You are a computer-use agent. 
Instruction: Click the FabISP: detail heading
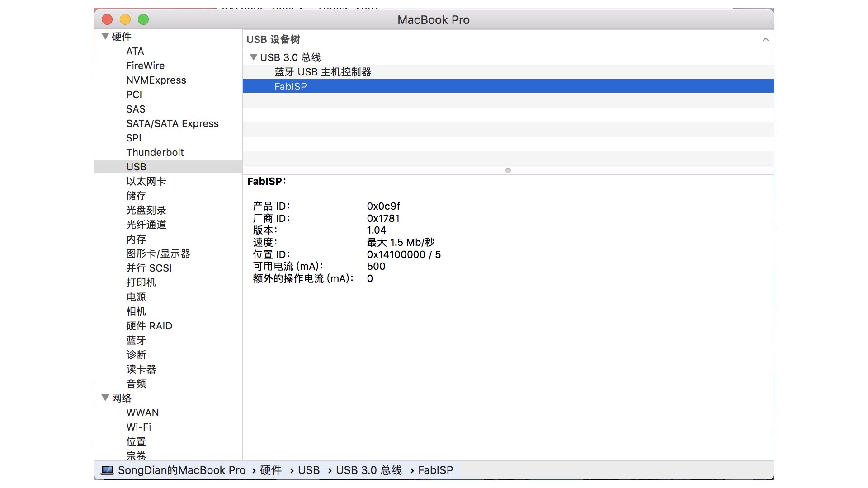(x=267, y=182)
